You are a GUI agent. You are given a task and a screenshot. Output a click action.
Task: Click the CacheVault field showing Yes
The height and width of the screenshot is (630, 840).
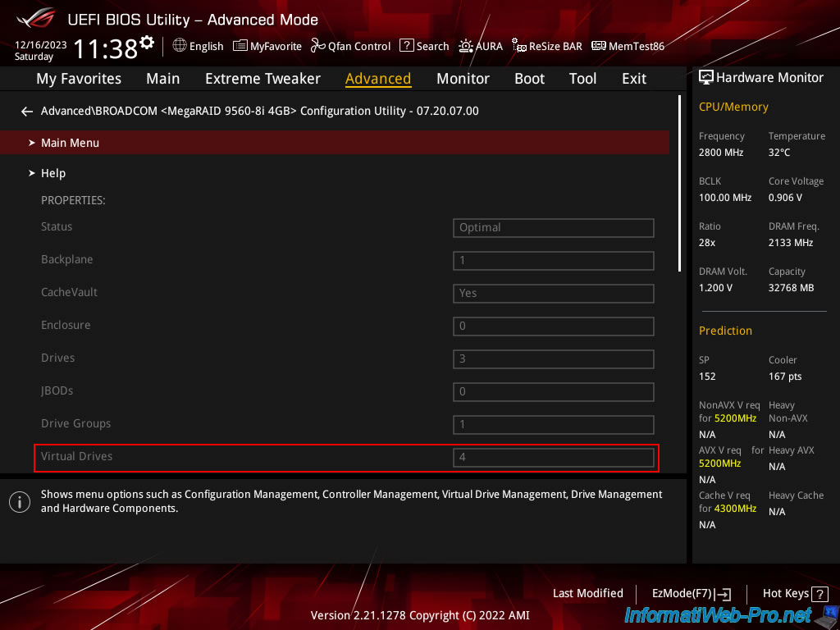pos(554,294)
